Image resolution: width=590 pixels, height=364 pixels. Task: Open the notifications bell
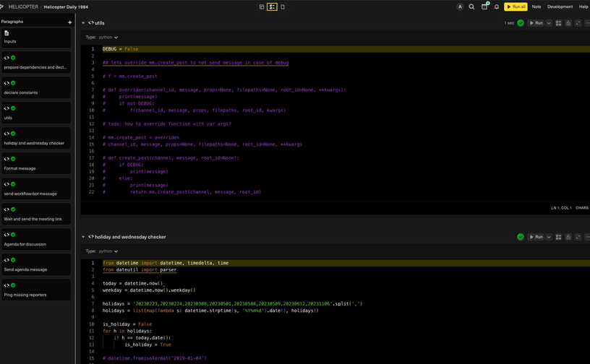(497, 6)
